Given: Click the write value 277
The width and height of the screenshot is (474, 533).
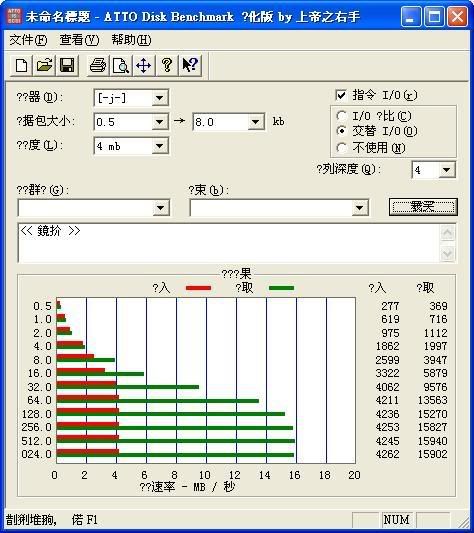Looking at the screenshot, I should [390, 306].
